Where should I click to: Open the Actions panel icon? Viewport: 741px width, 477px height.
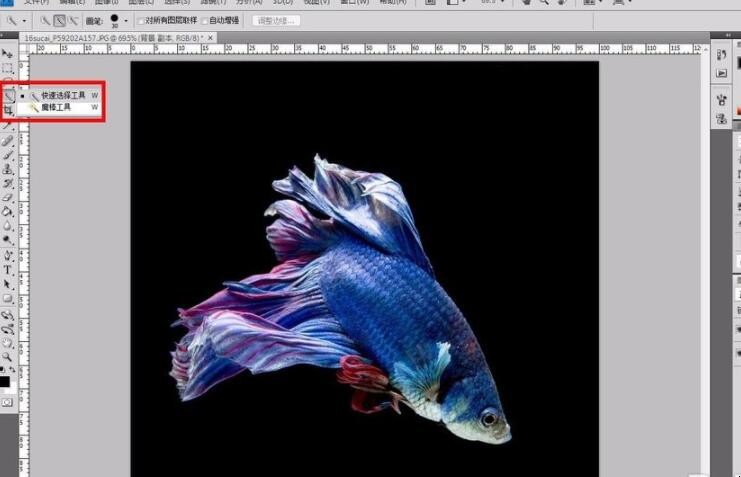(x=721, y=73)
